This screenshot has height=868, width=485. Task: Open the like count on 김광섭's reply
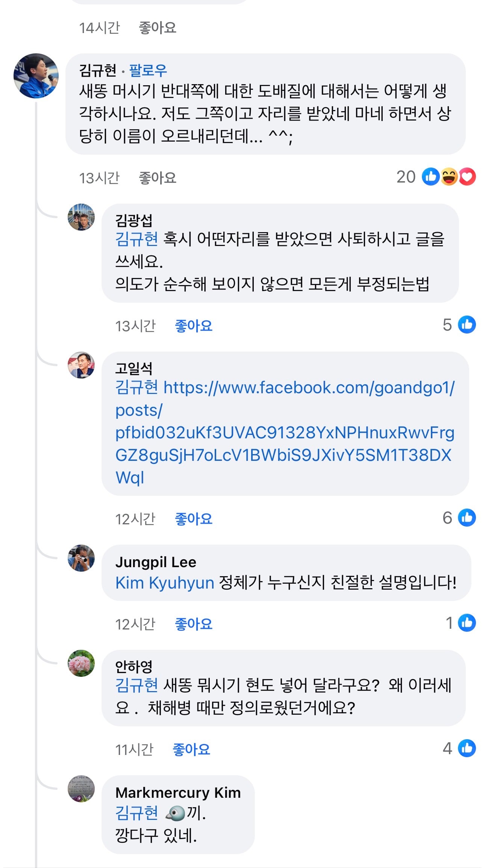[x=459, y=325]
